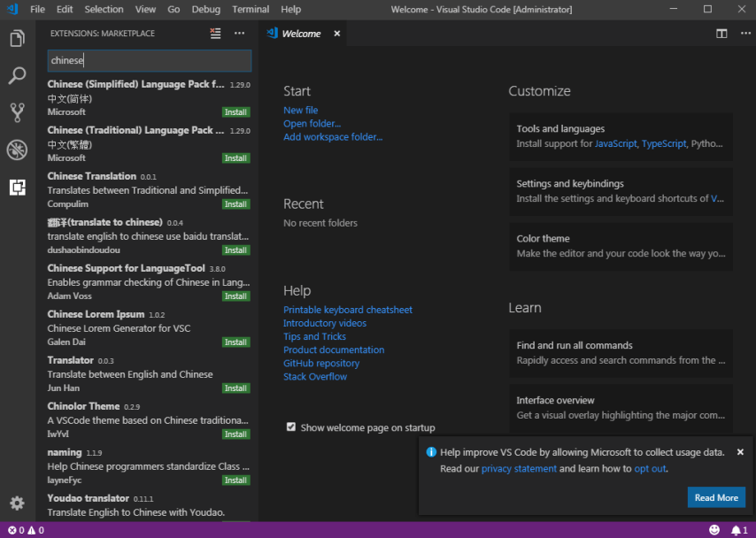Click the Open folder link
This screenshot has width=756, height=538.
pos(312,123)
